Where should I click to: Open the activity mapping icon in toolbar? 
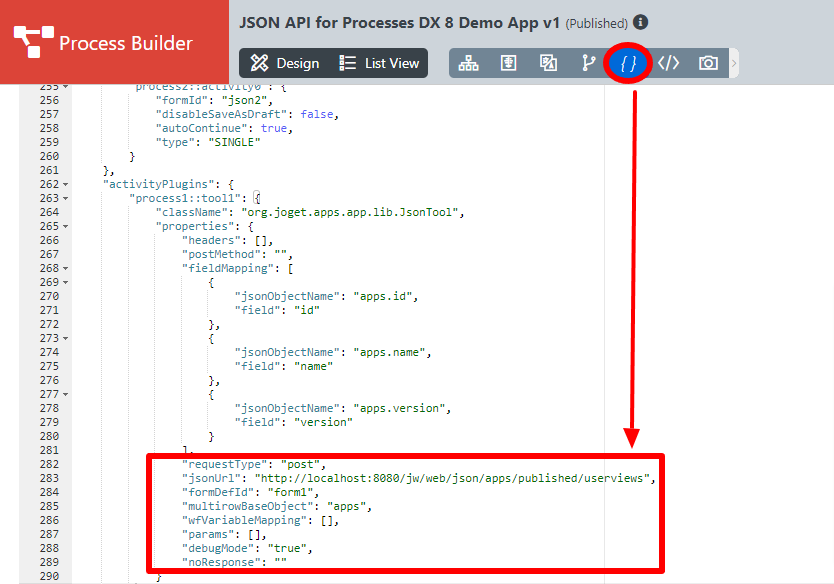508,63
